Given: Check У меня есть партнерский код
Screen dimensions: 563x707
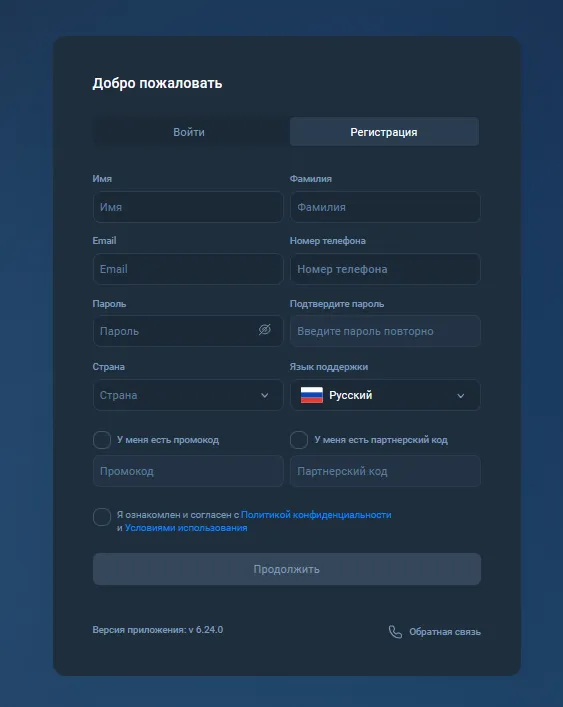Looking at the screenshot, I should coord(299,440).
